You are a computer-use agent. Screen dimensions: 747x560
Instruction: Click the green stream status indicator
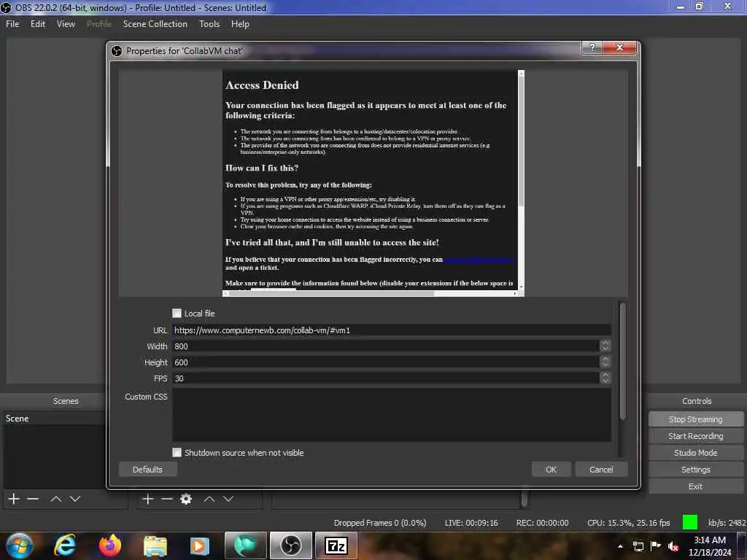(x=690, y=522)
